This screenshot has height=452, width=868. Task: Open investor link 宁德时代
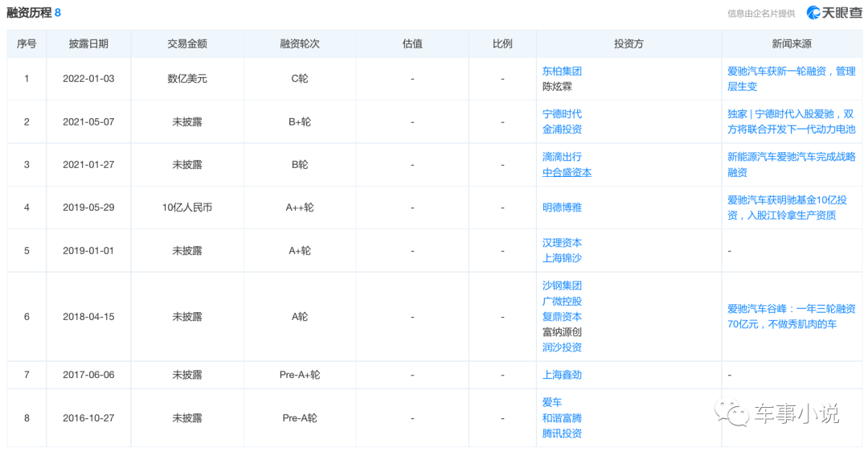pyautogui.click(x=562, y=114)
